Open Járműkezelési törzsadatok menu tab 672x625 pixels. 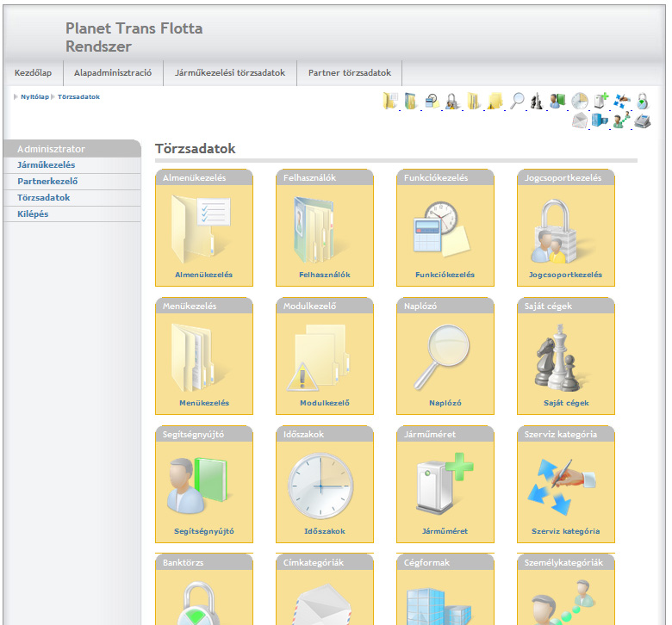point(230,73)
